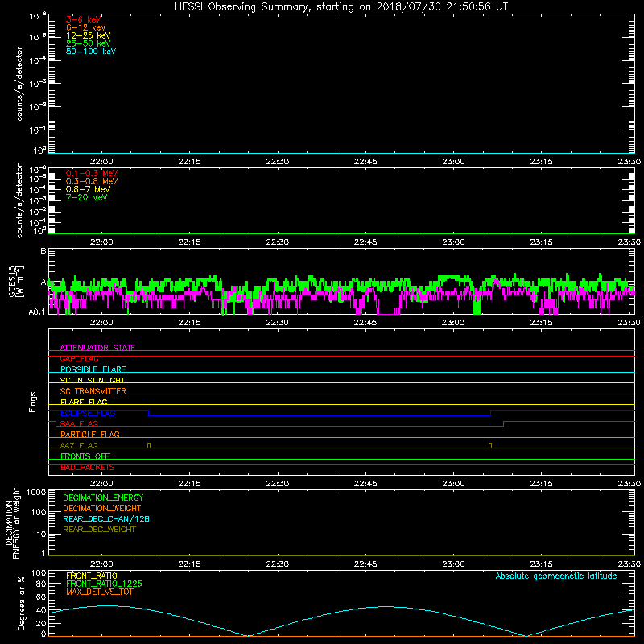
Task: Click the REAR_DEC_CHAN/128 legend label
Action: coord(106,518)
